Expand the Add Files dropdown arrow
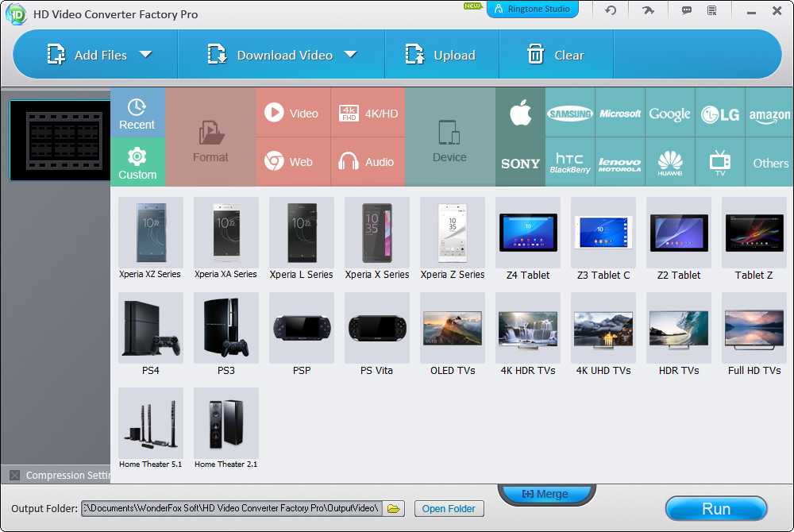This screenshot has height=532, width=794. point(145,55)
